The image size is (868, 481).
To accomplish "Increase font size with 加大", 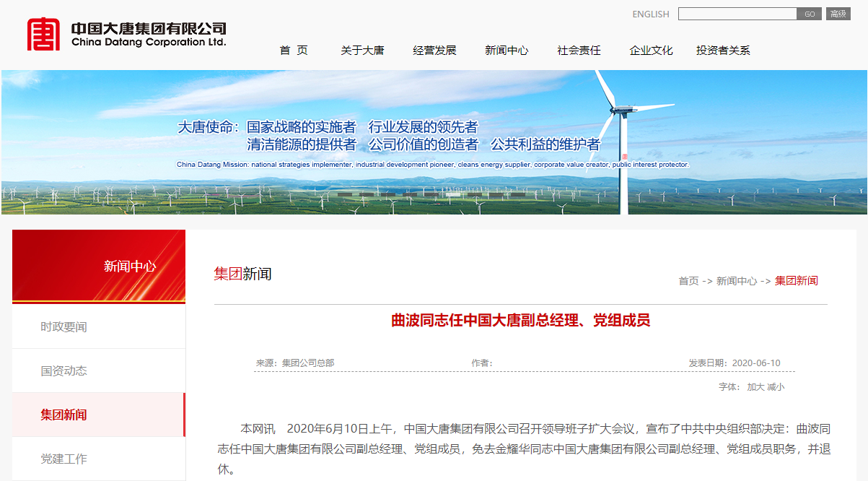I will coord(755,387).
